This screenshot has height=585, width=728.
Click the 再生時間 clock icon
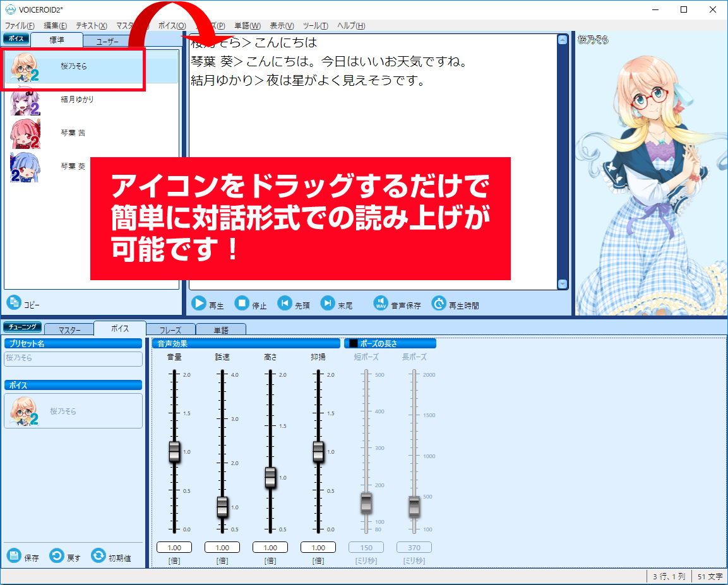tap(439, 304)
